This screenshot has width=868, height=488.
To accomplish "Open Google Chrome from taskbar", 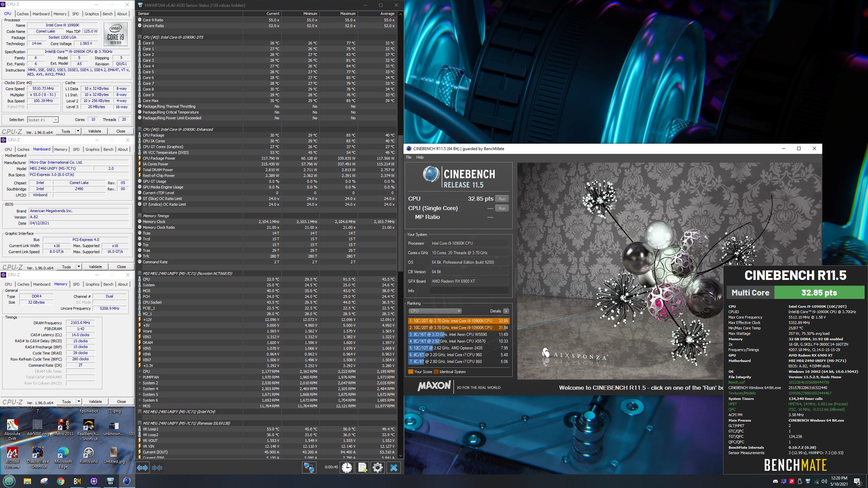I will [61, 481].
